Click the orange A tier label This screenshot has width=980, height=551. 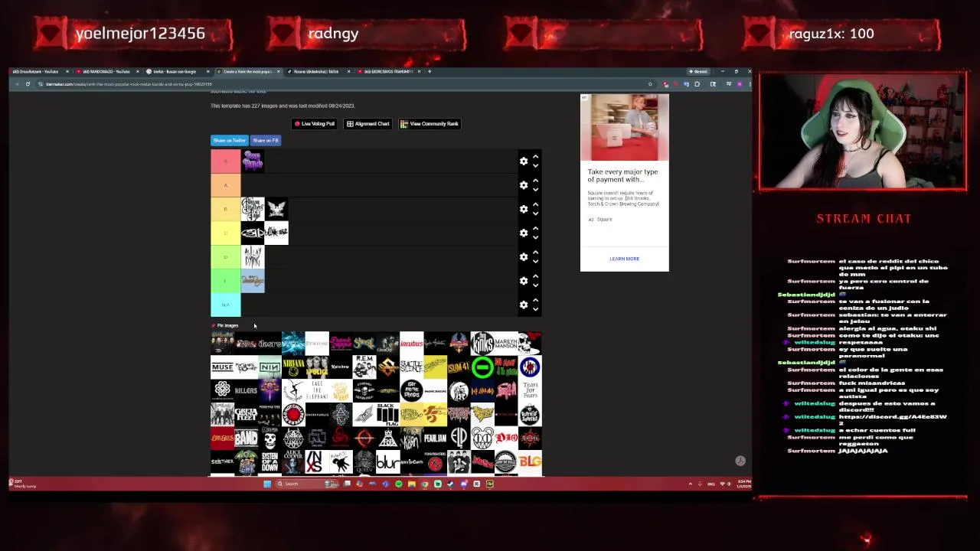point(225,185)
